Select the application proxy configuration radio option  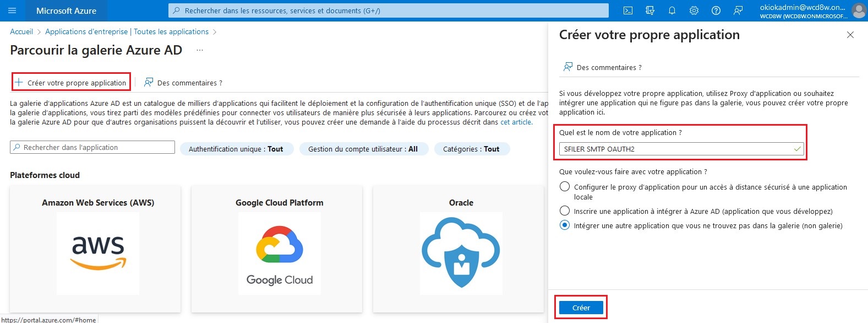click(x=565, y=187)
